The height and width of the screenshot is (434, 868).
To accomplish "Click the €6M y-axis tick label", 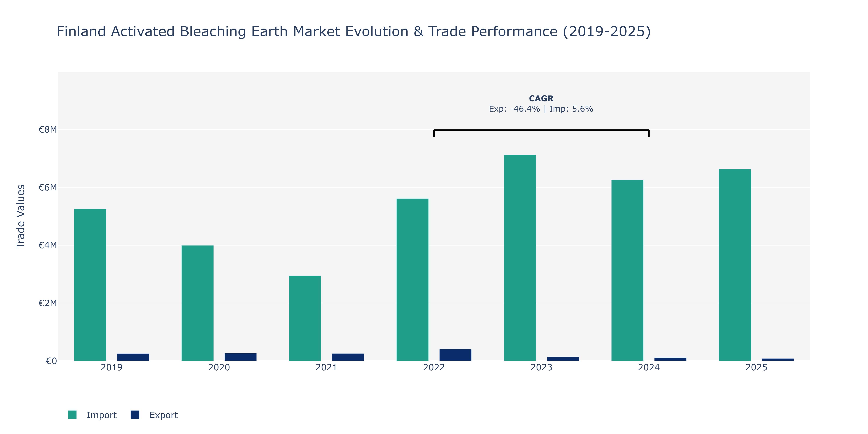I will click(x=48, y=187).
